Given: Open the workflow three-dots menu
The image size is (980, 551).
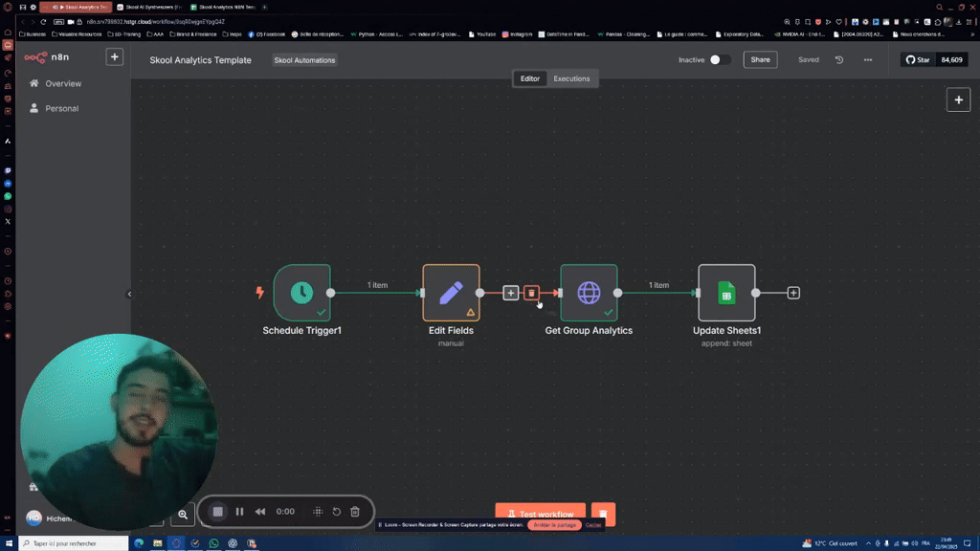Looking at the screenshot, I should pos(867,60).
